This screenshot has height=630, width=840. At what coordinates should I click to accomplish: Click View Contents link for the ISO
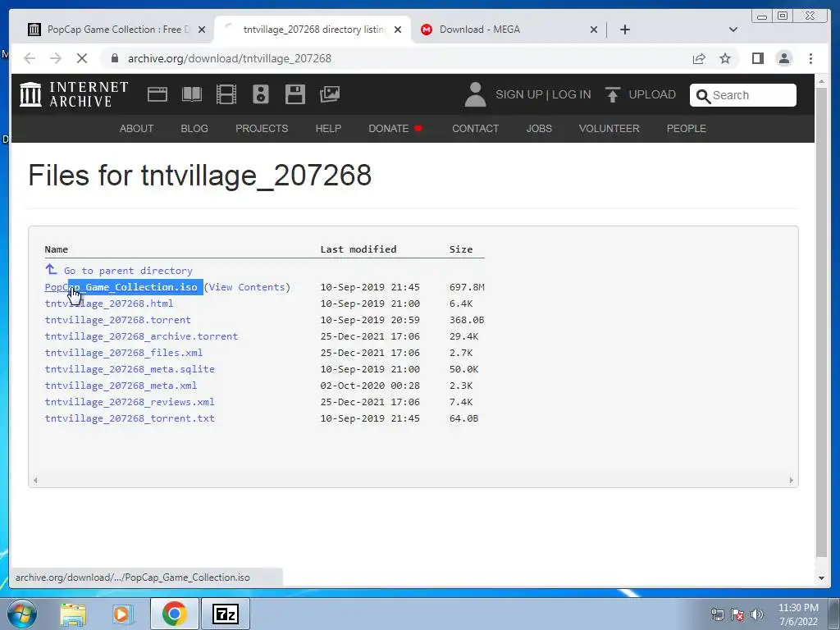tap(247, 287)
